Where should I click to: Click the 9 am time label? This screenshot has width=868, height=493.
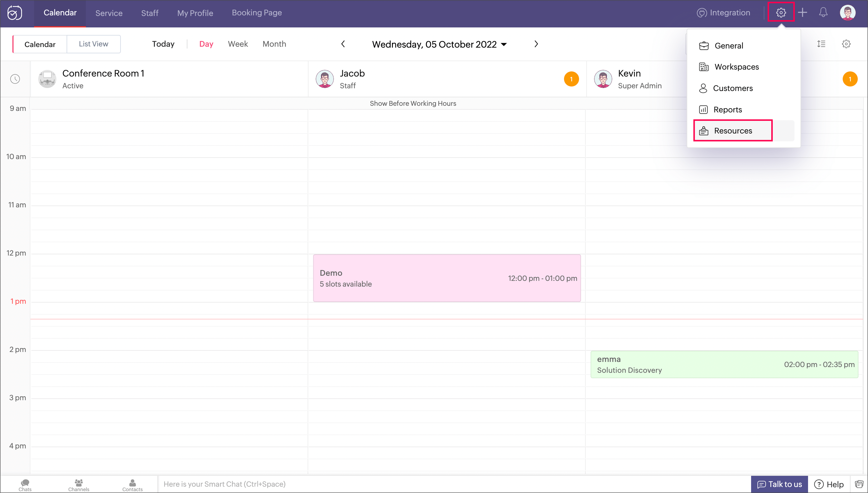point(17,108)
